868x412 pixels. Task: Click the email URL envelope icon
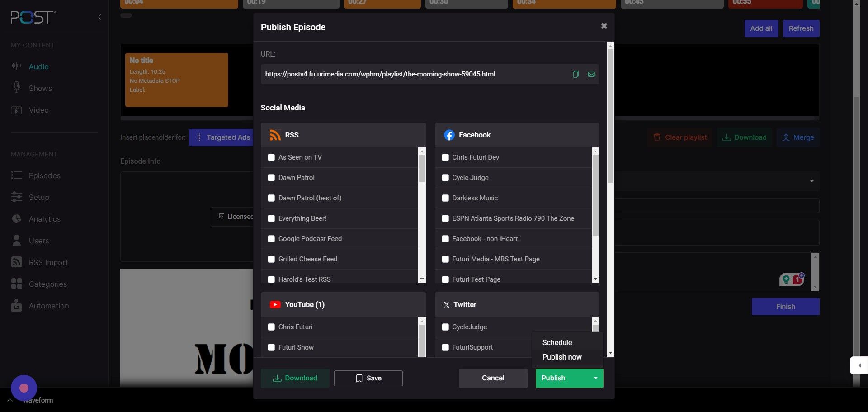pos(591,75)
